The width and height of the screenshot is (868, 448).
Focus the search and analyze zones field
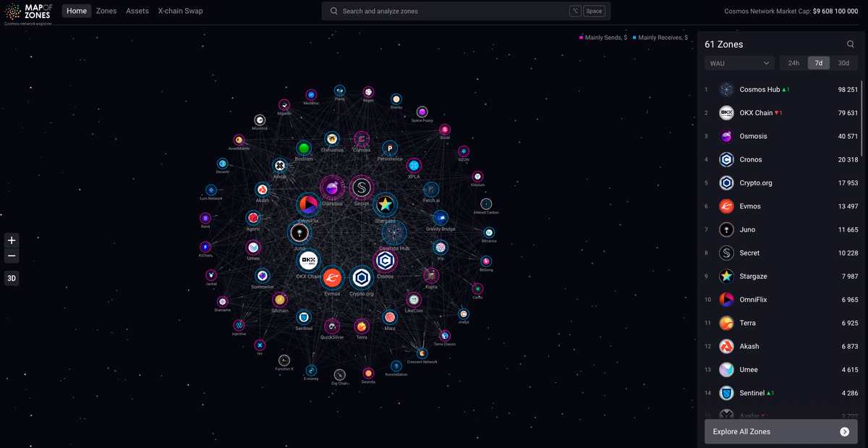pos(448,11)
